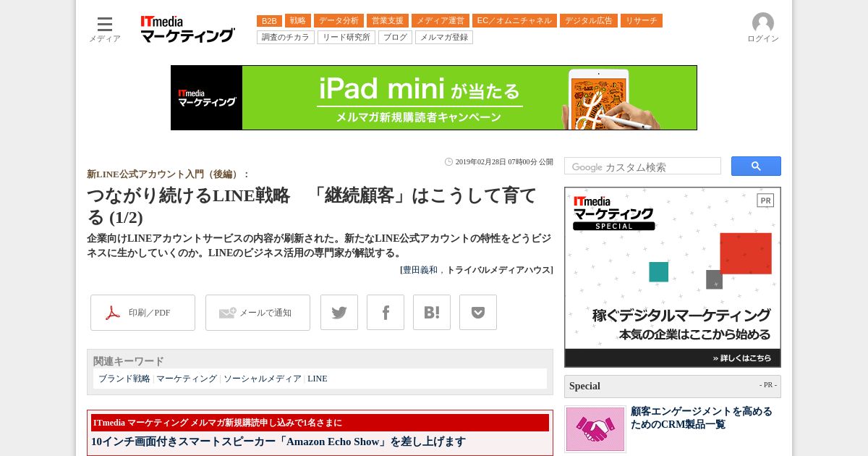
Task: Open the メディア運営 category tab
Action: (x=441, y=21)
